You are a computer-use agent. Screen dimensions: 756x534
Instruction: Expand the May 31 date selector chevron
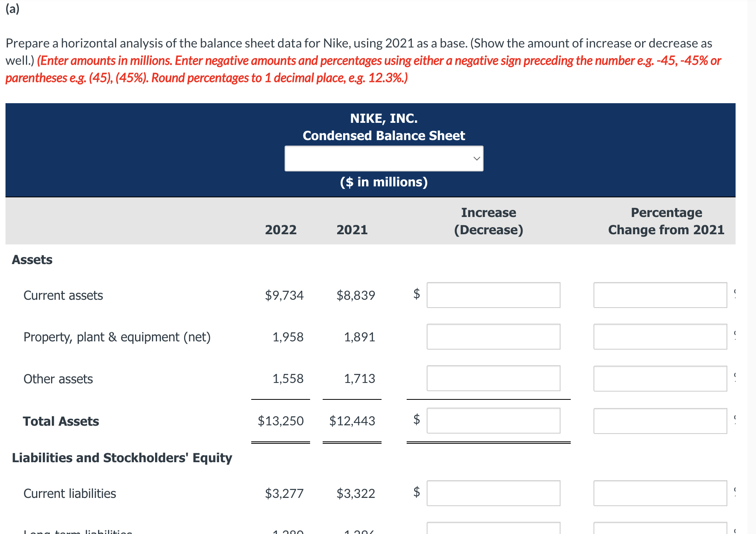pos(476,158)
